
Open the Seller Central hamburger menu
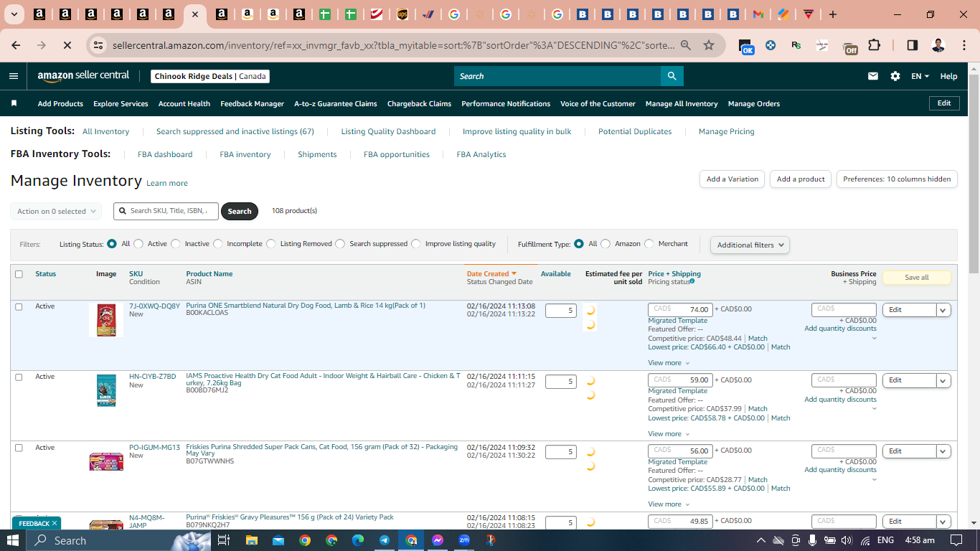pos(14,76)
